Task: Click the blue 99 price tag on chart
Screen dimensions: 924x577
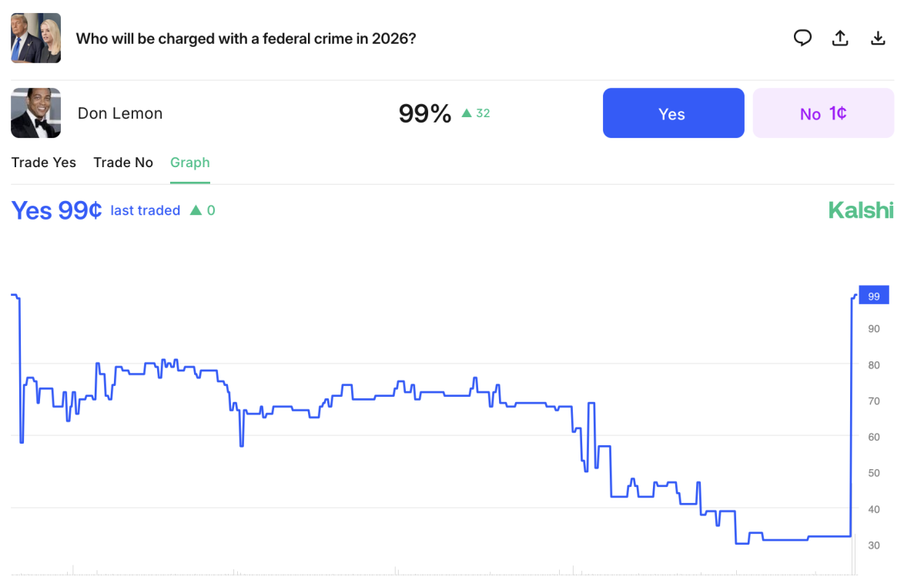Action: (x=873, y=296)
